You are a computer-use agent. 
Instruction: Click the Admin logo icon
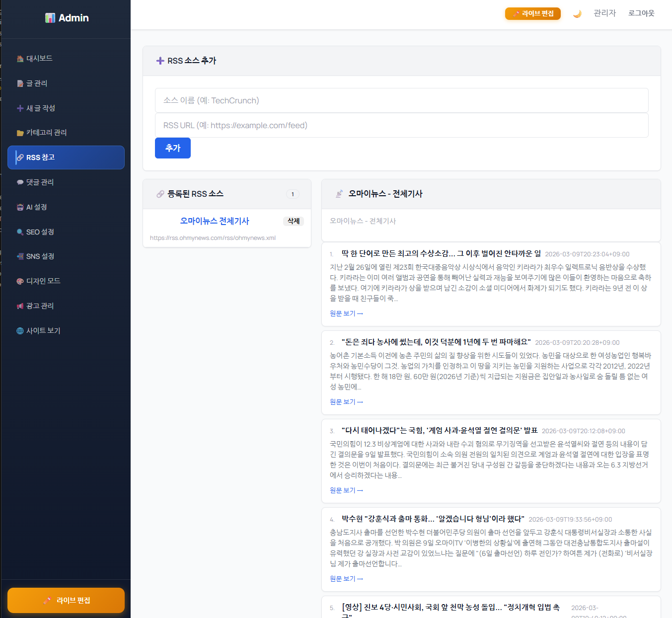(x=50, y=18)
